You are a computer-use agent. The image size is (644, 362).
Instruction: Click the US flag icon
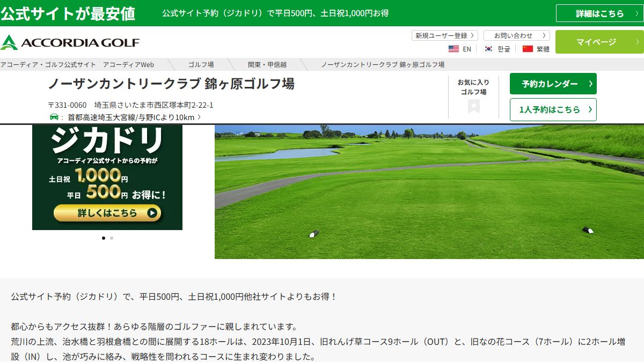[x=453, y=49]
